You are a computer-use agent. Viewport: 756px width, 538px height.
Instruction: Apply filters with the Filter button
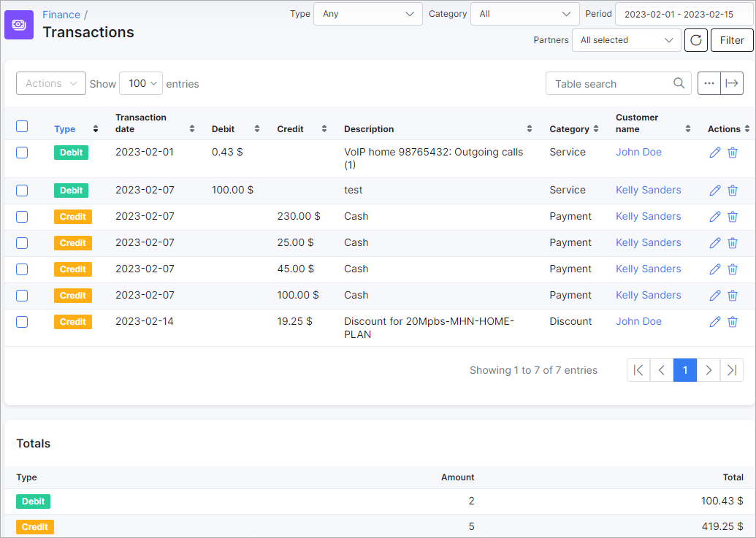[x=731, y=40]
